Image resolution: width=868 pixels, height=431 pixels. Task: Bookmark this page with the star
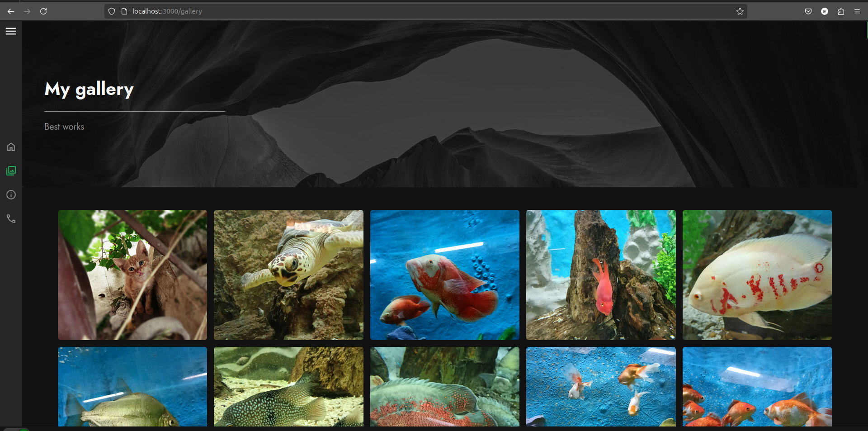coord(740,11)
